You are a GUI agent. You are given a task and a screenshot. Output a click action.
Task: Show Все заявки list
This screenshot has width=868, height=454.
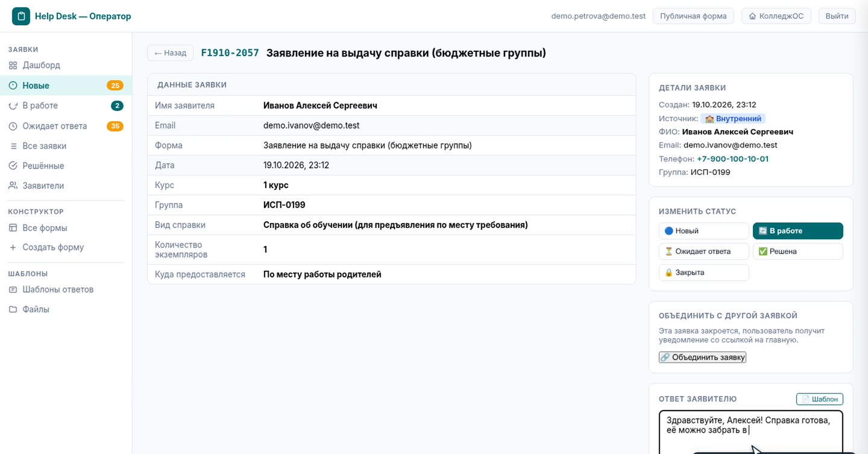[x=66, y=146]
